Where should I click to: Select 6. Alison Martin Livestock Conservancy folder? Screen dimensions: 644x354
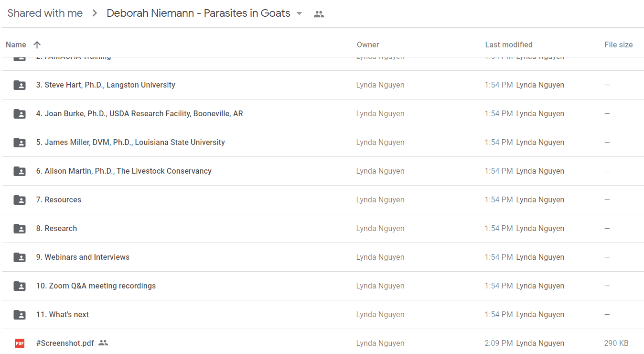323,171
